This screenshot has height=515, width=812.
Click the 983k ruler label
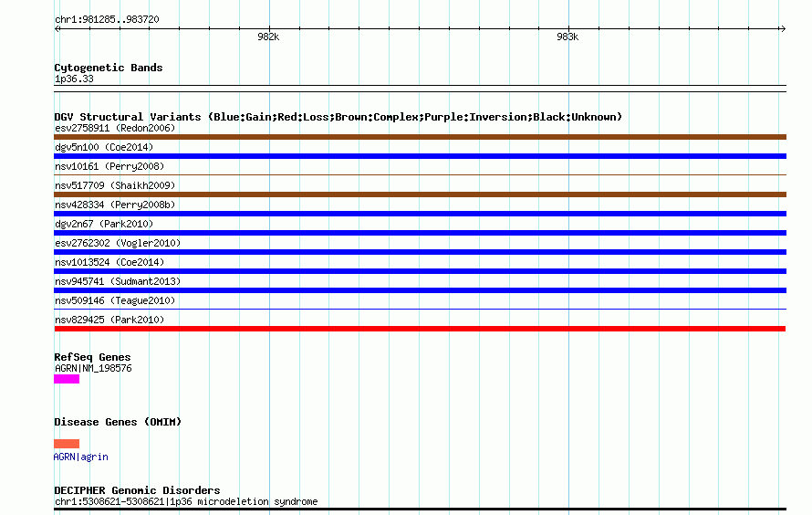click(567, 37)
